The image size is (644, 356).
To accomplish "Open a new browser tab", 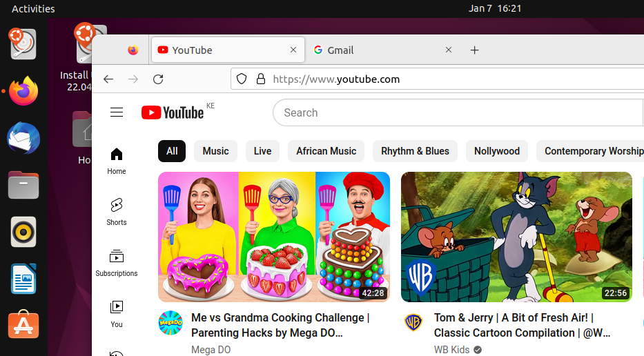I will 474,50.
